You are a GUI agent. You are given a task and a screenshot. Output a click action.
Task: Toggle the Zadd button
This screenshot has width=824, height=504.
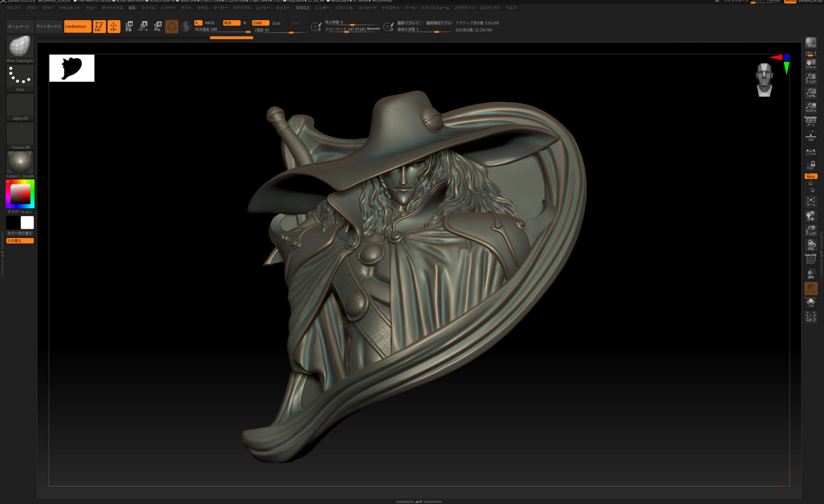(x=260, y=23)
